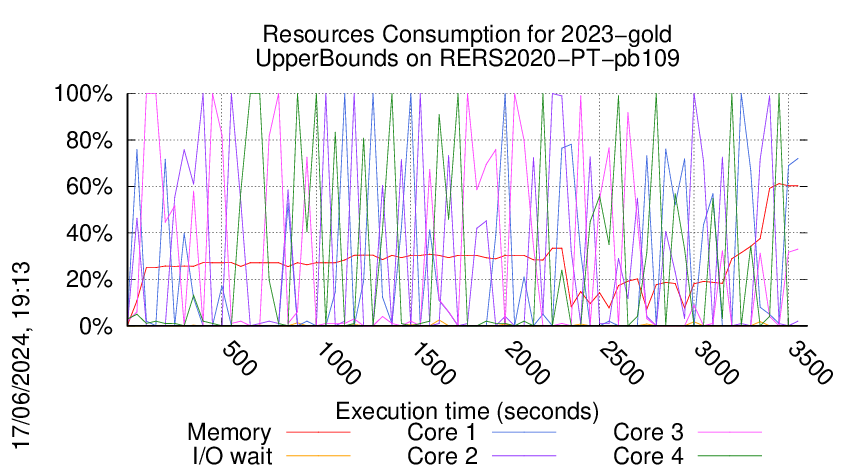
Task: Click the 60% y-axis label
Action: [x=89, y=187]
